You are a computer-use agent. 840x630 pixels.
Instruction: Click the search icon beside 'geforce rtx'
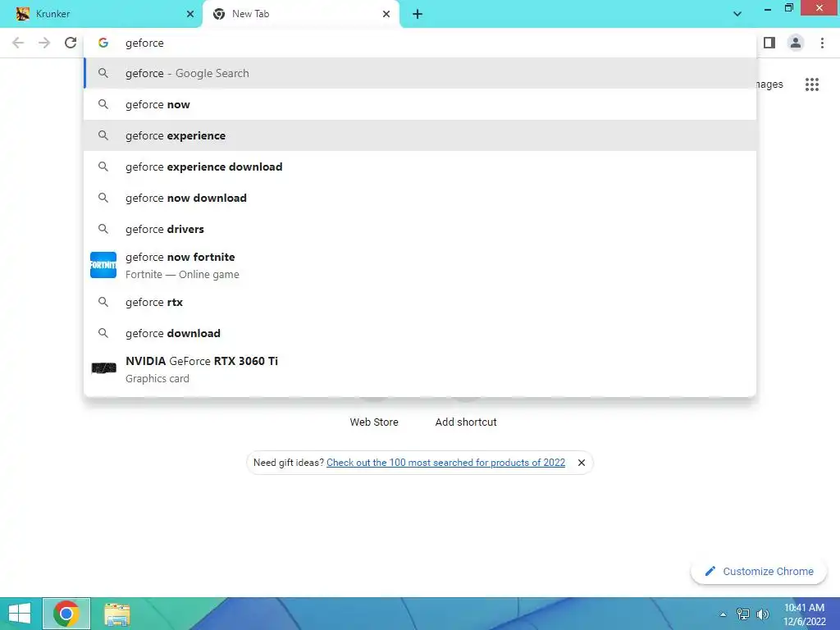pyautogui.click(x=103, y=302)
